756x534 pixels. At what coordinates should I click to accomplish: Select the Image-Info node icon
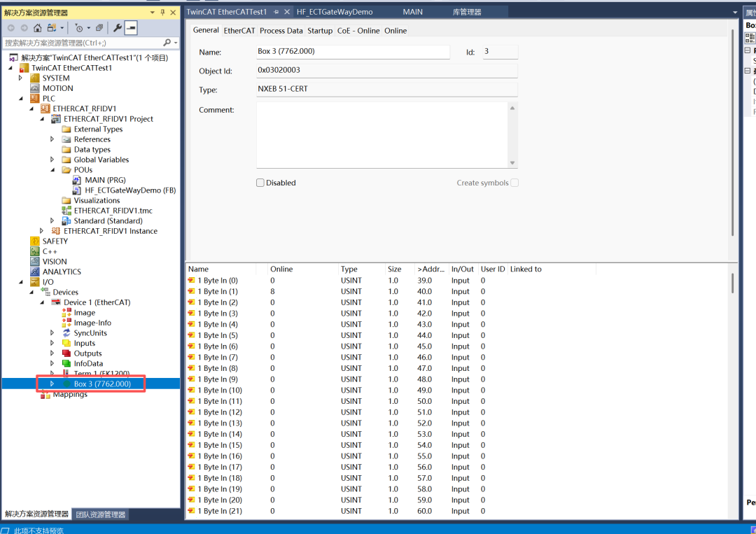point(66,323)
